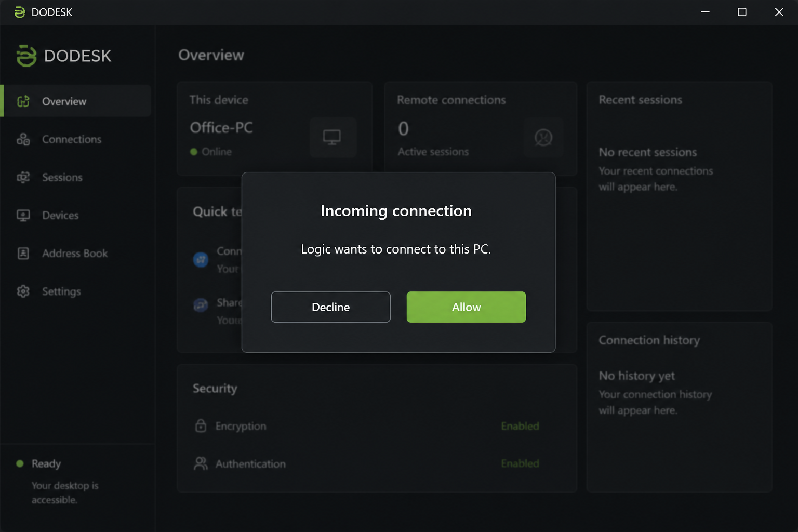Open Address Book in the sidebar
This screenshot has height=532, width=798.
point(76,253)
